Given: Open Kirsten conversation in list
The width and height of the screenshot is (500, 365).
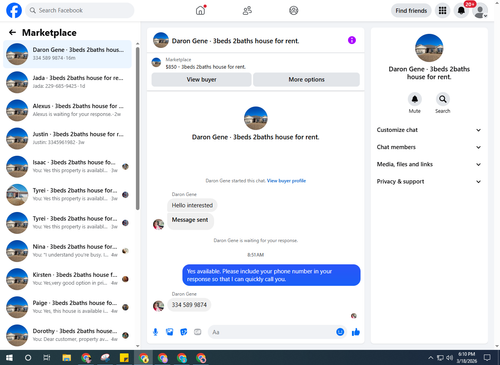Looking at the screenshot, I should (67, 279).
